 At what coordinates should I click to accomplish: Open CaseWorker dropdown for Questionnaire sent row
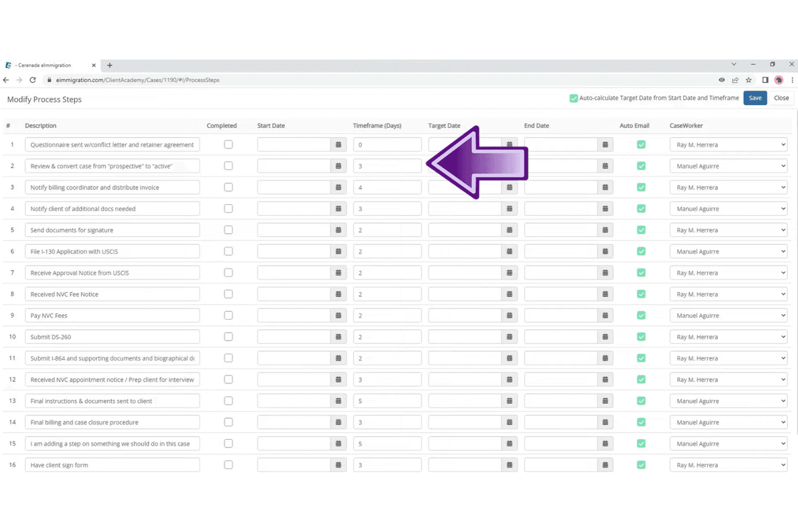728,144
